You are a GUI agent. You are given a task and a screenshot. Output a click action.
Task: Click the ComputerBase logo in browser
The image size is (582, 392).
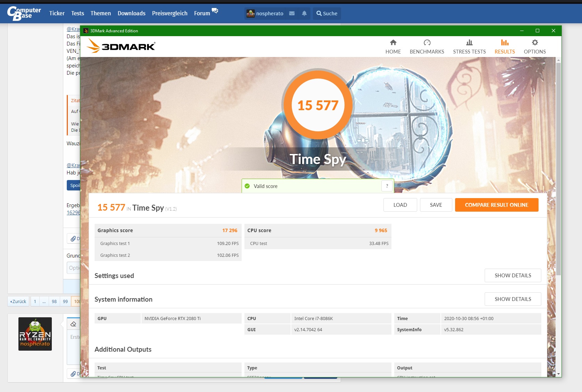point(24,13)
